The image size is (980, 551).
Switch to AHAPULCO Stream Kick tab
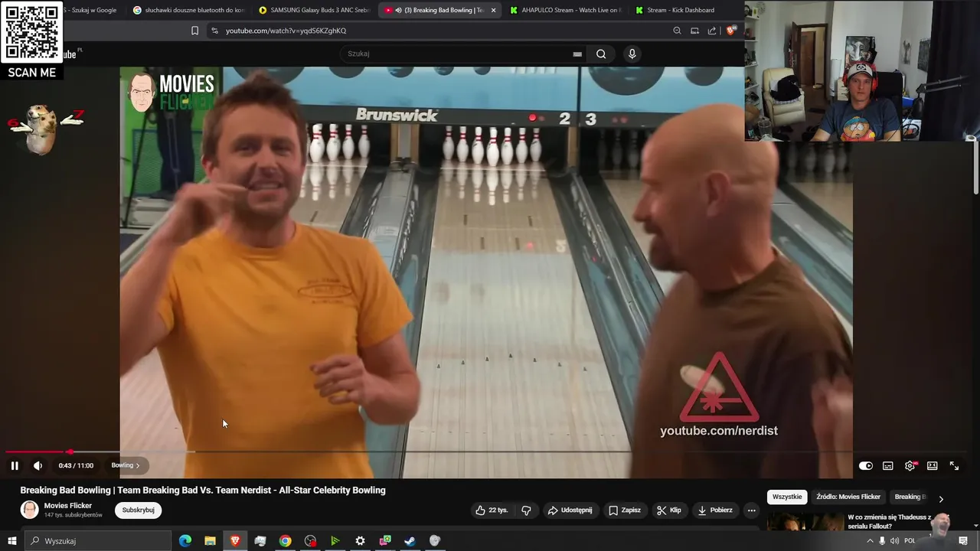566,10
